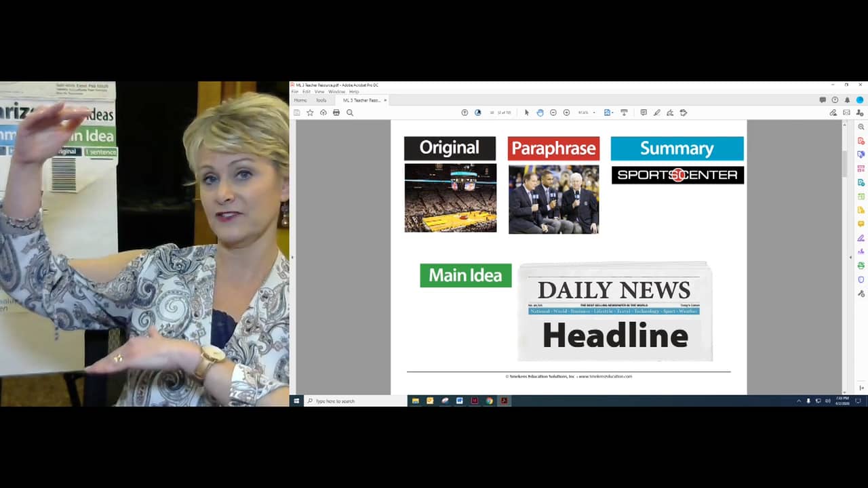Switch to the Tools tab
This screenshot has width=868, height=488.
tap(321, 100)
